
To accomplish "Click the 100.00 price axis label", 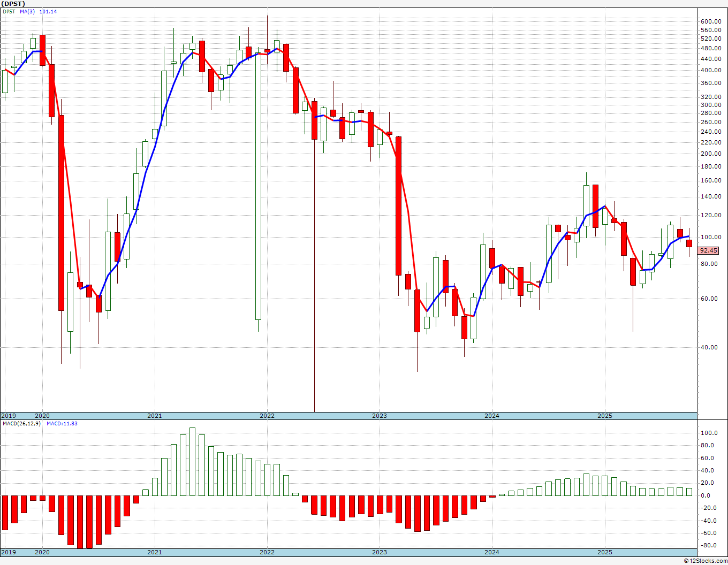I will click(711, 237).
